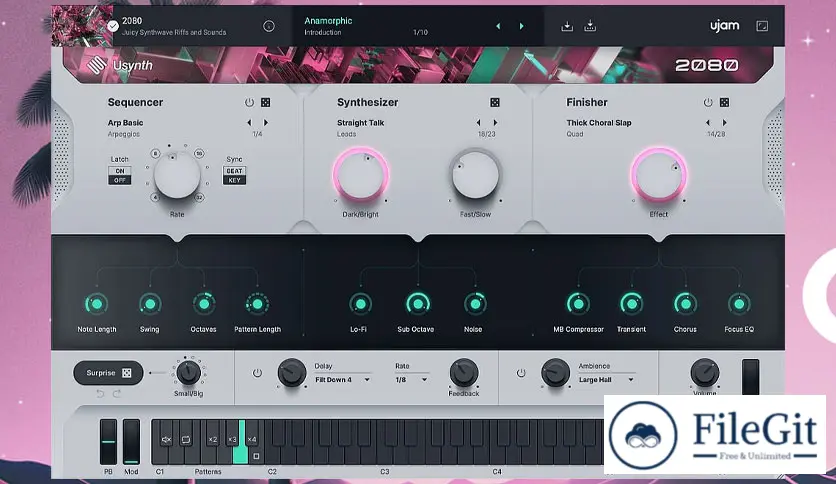Randomize Sequencer with dice icon
The image size is (836, 484).
coord(266,102)
